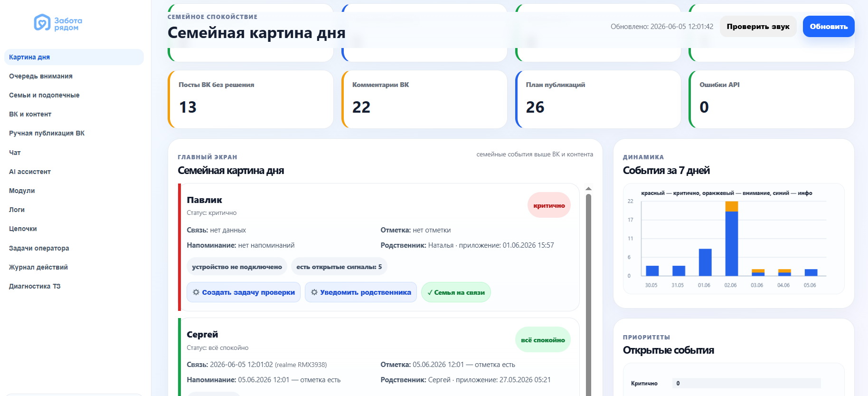Click realme RMX3938 device text
868x396 pixels.
click(301, 365)
